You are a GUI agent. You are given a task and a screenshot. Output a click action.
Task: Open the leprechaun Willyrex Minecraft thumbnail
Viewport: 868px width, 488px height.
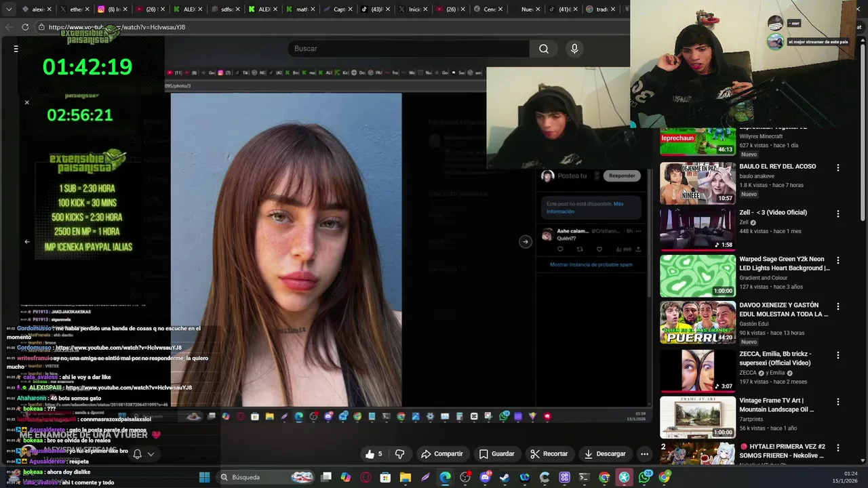click(x=698, y=141)
